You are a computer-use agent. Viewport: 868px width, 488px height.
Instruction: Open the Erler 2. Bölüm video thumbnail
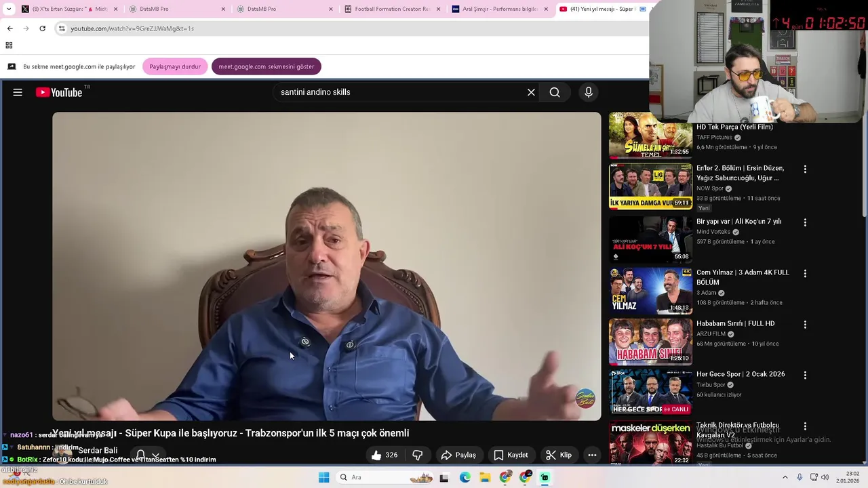click(650, 186)
